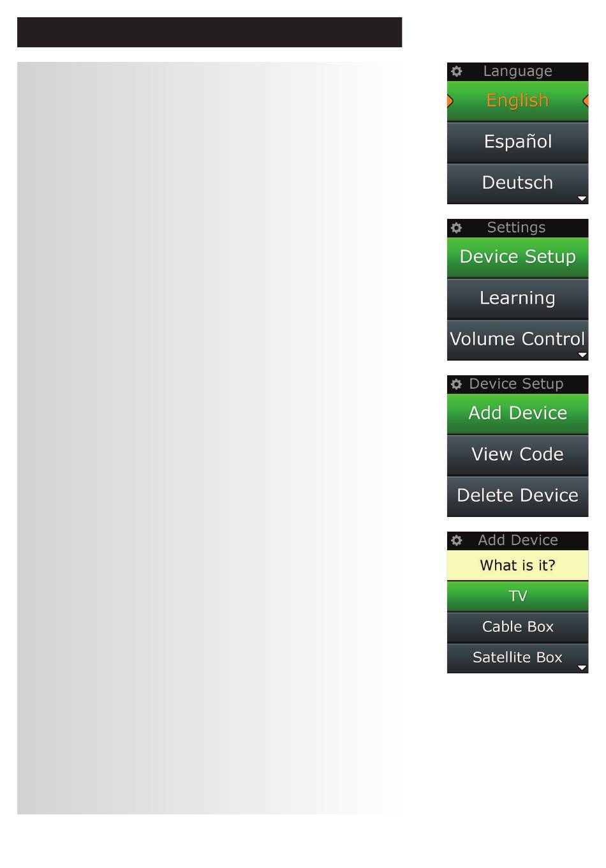Choose the Delete Device option

[517, 496]
